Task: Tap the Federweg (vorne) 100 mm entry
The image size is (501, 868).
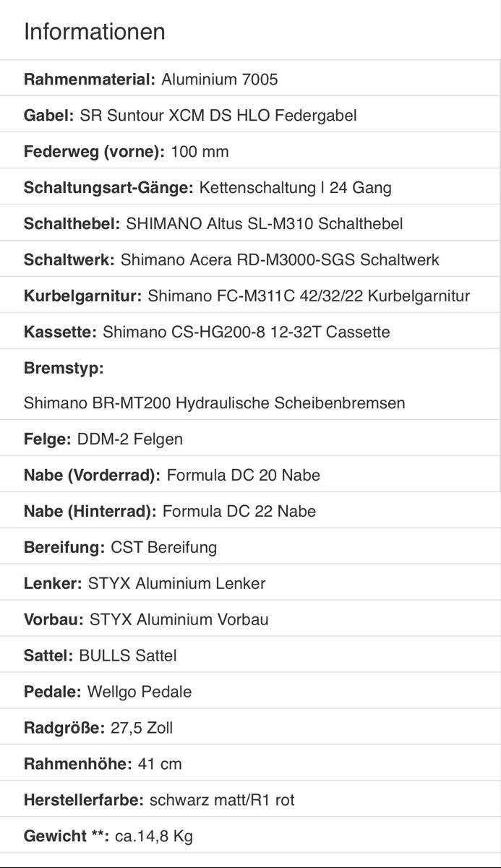Action: (x=250, y=151)
